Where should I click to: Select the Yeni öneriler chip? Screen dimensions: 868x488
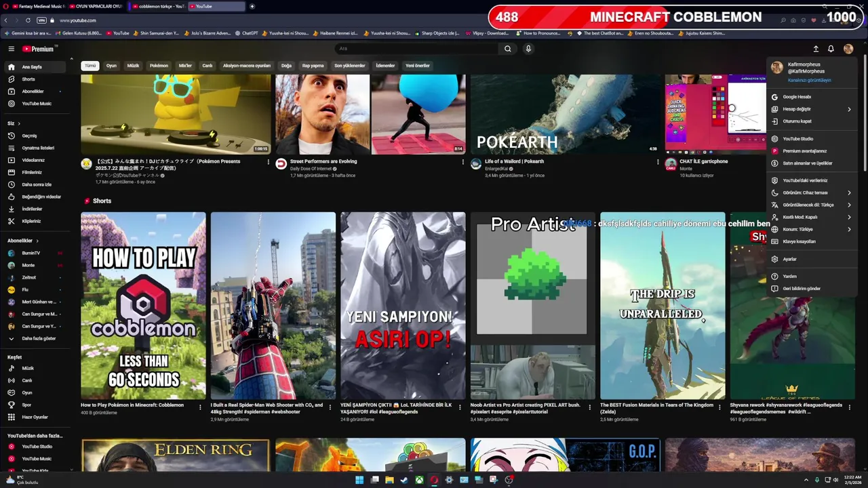417,66
